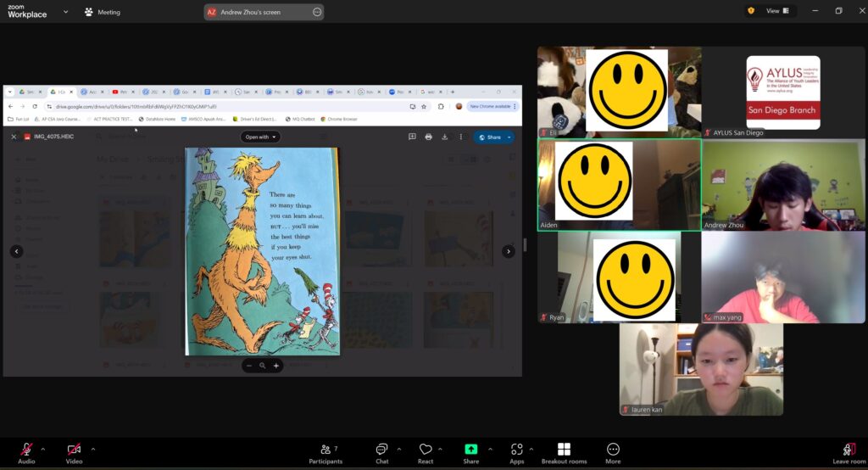Select Ryan's video tile
This screenshot has width=868, height=470.
(619, 277)
